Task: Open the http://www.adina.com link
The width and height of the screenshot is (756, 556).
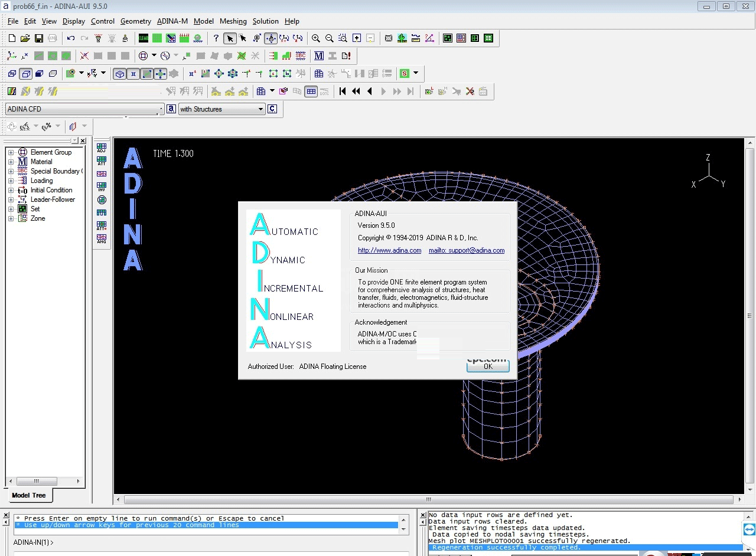Action: coord(390,250)
